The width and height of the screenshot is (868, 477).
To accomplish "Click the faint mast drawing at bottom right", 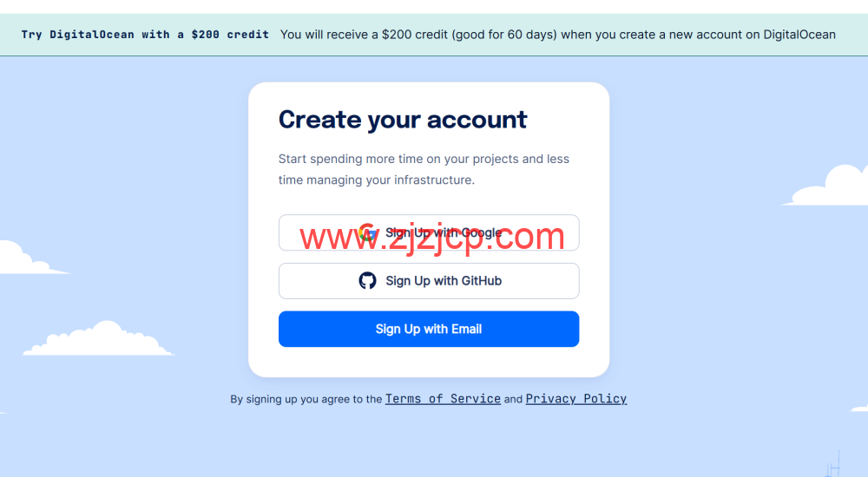I will point(833,464).
